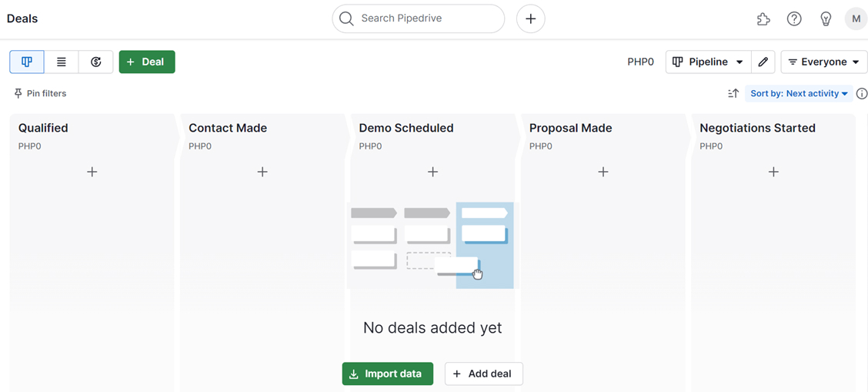Expand Sort by Next activity dropdown
The height and width of the screenshot is (392, 868).
tap(799, 93)
